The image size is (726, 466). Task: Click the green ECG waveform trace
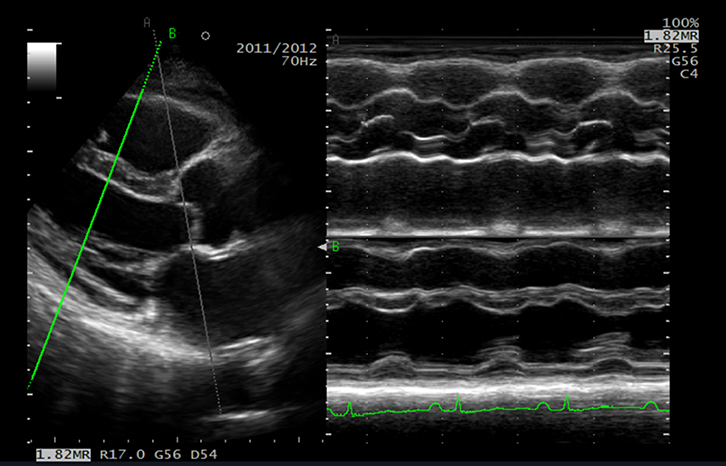pos(500,408)
